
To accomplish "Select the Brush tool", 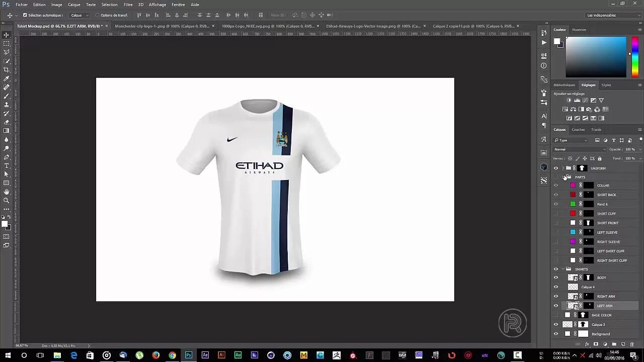I will [x=7, y=96].
